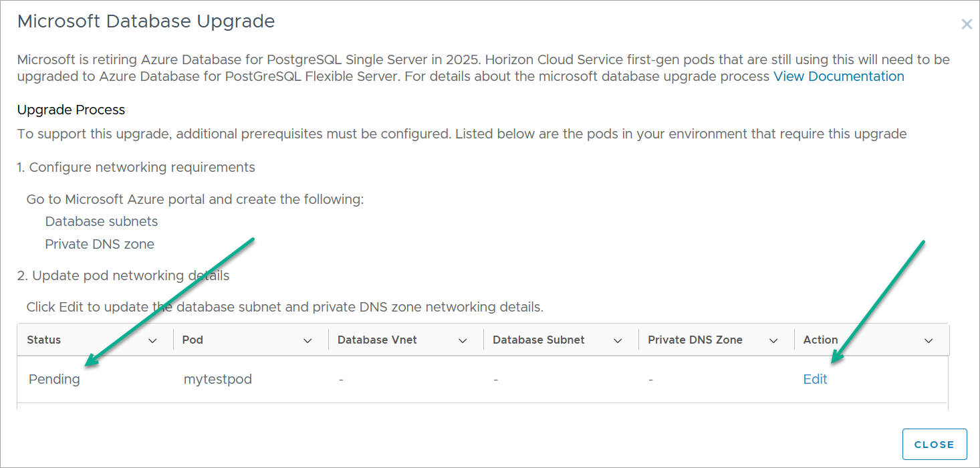
Task: Select the mytestpod pod cell
Action: tap(218, 379)
